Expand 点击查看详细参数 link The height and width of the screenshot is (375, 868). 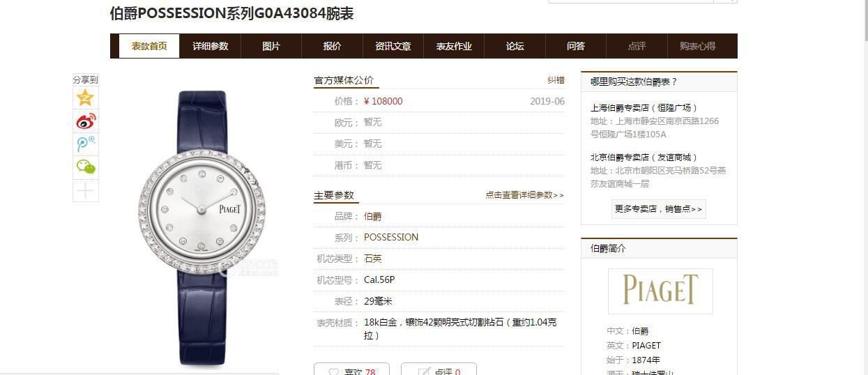(524, 195)
